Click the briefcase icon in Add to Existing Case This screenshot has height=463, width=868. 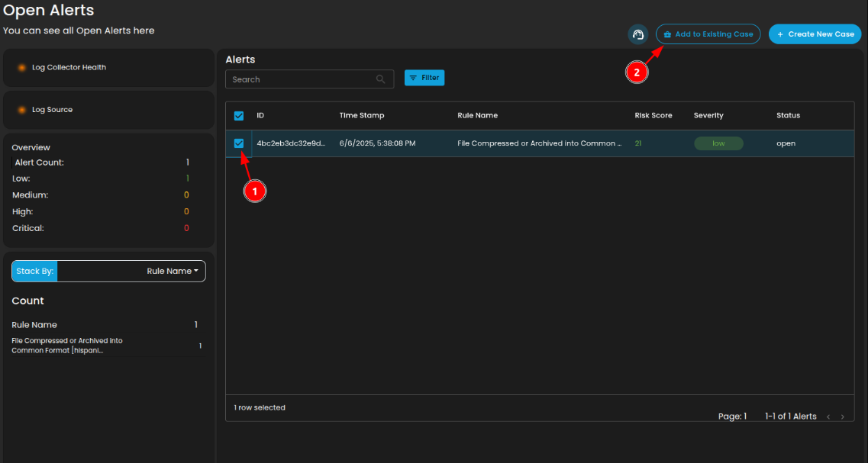pyautogui.click(x=667, y=34)
